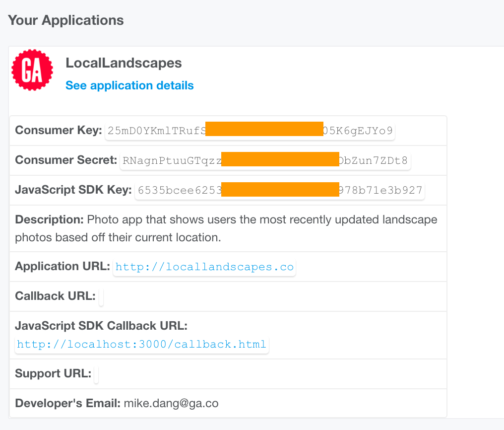
Task: Click the empty Callback URL field
Action: point(101,296)
